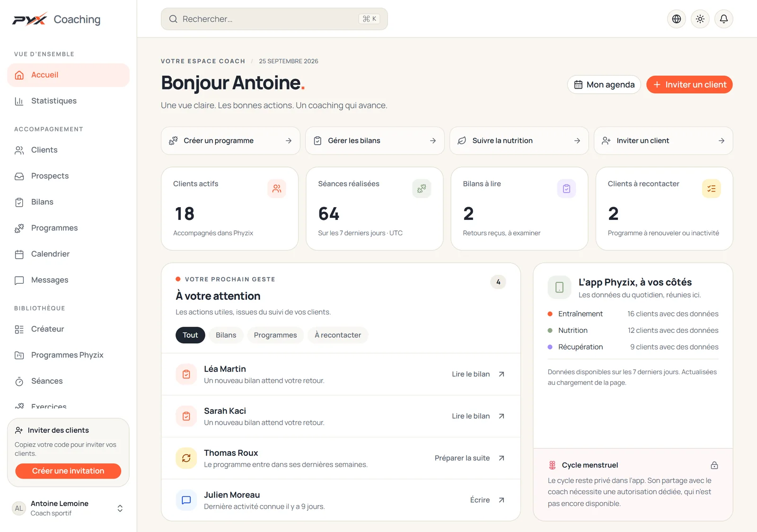757x532 pixels.
Task: Open the Prospects sidebar item
Action: coord(68,176)
